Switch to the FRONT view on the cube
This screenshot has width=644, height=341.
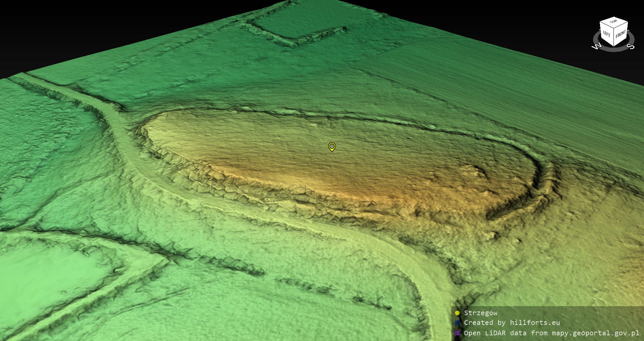click(x=621, y=34)
